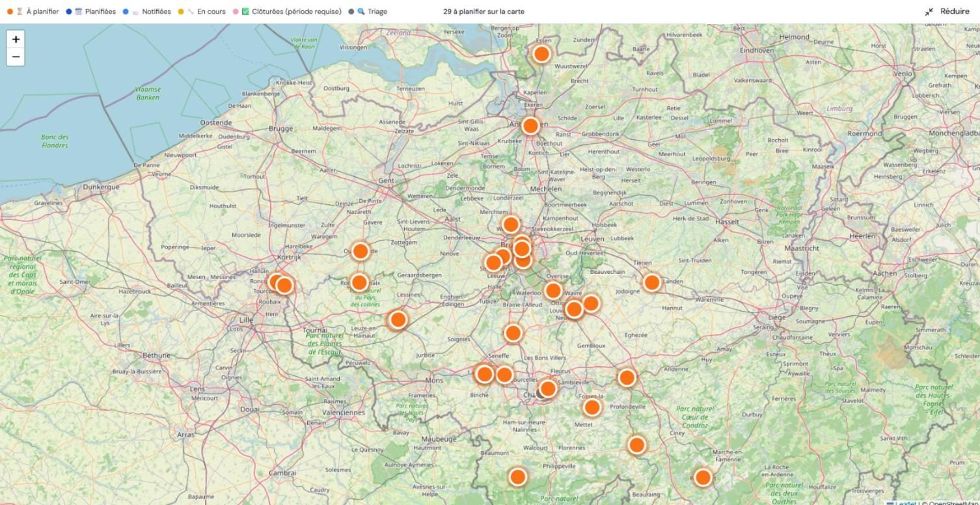Select the marker south of Ciney
This screenshot has width=980, height=505.
pos(636,445)
